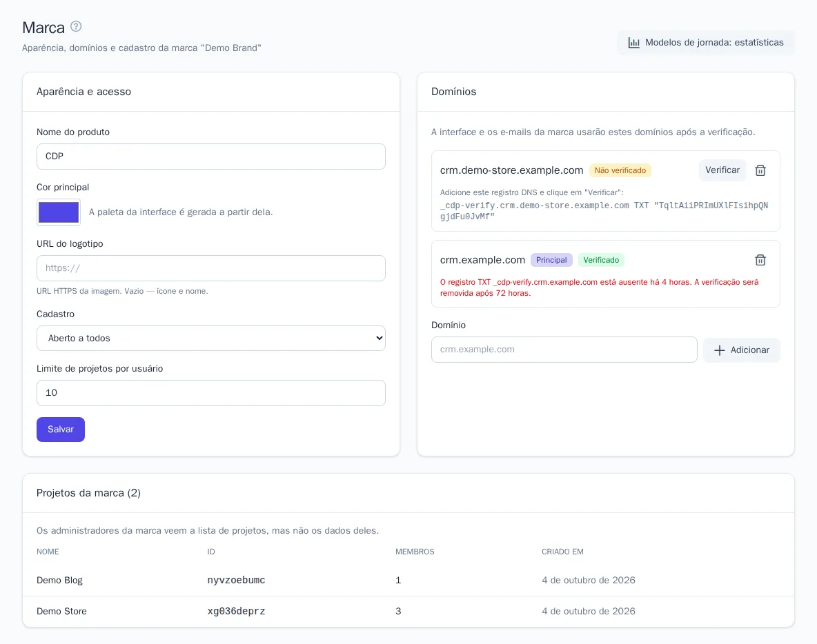This screenshot has height=644, width=817.
Task: Click the Adicionar domain button
Action: pyautogui.click(x=742, y=350)
